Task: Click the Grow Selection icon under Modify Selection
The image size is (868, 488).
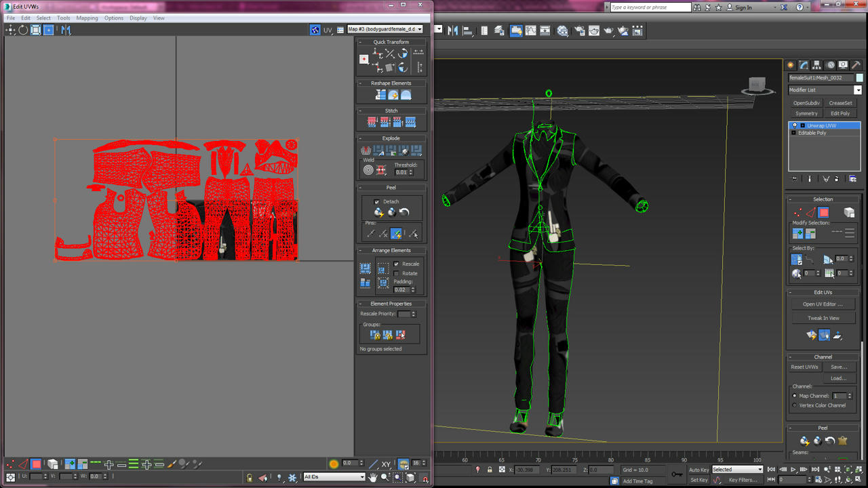Action: click(x=797, y=232)
